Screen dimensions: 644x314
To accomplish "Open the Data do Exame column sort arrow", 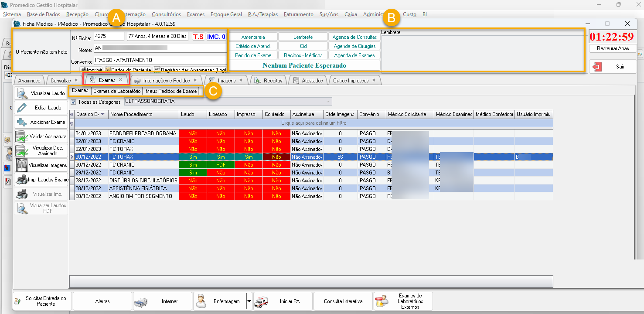I will [x=103, y=114].
